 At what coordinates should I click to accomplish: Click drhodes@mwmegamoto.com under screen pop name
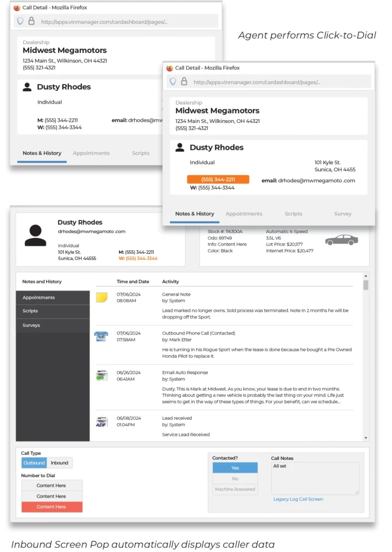tap(92, 232)
